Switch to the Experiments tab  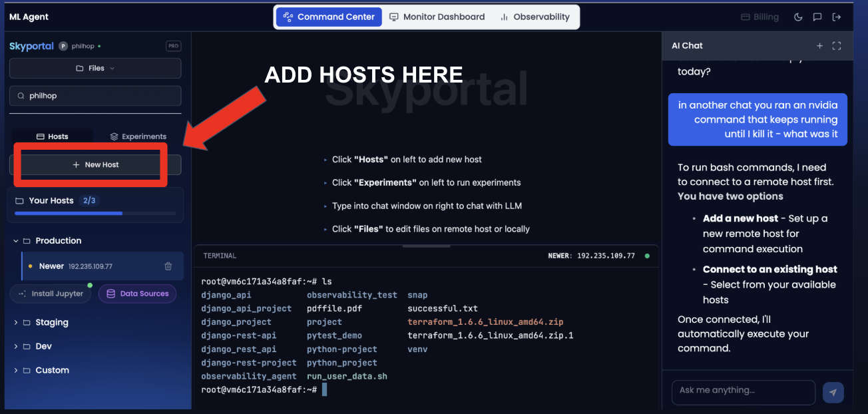click(138, 136)
